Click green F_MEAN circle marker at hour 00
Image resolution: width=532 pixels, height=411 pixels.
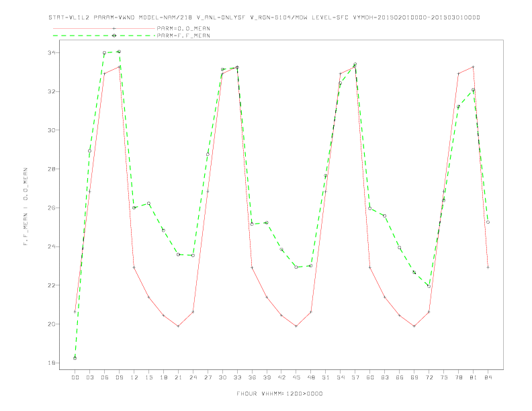pos(75,358)
